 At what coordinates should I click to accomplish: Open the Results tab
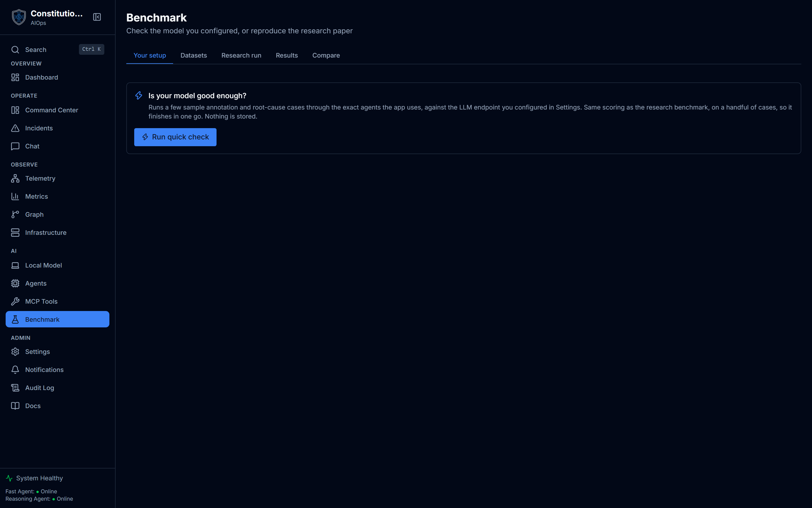click(x=287, y=55)
